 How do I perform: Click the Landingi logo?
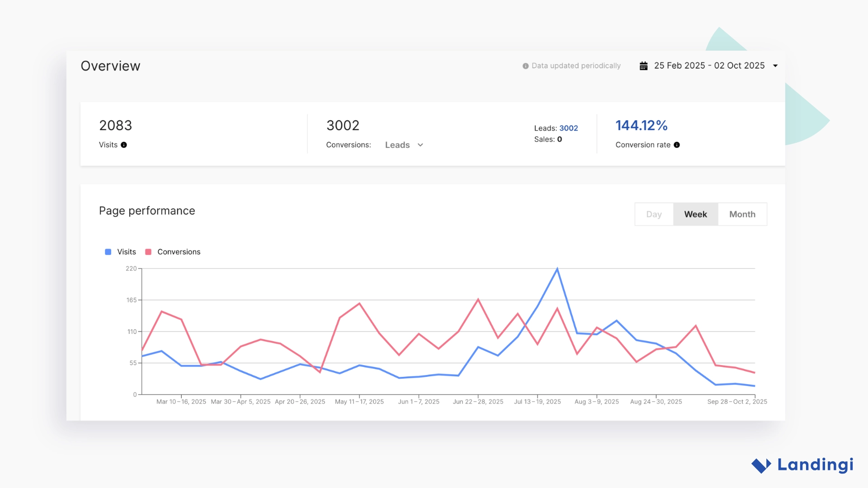[802, 465]
